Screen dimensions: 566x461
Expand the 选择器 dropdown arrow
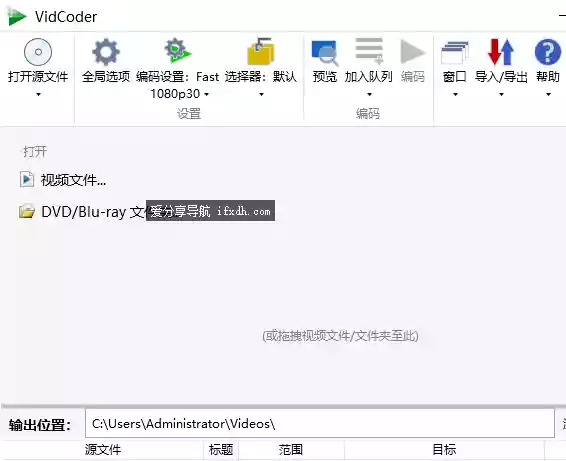[x=261, y=95]
